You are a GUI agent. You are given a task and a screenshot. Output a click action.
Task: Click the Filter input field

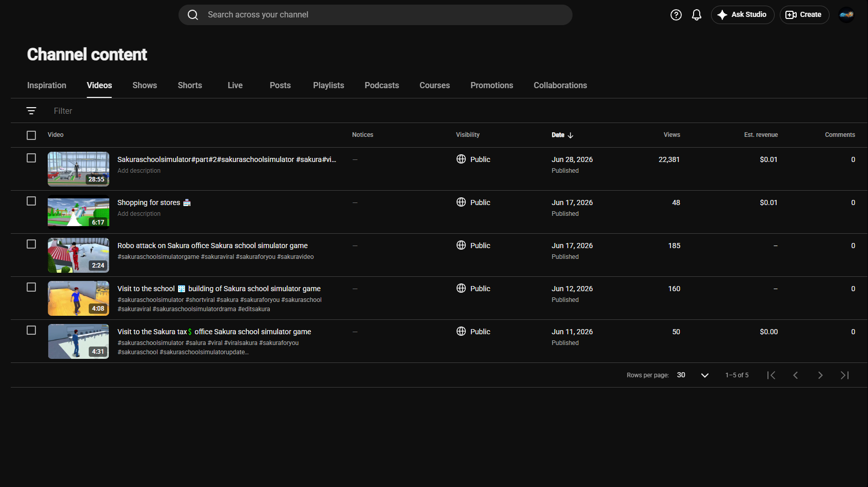(x=63, y=111)
